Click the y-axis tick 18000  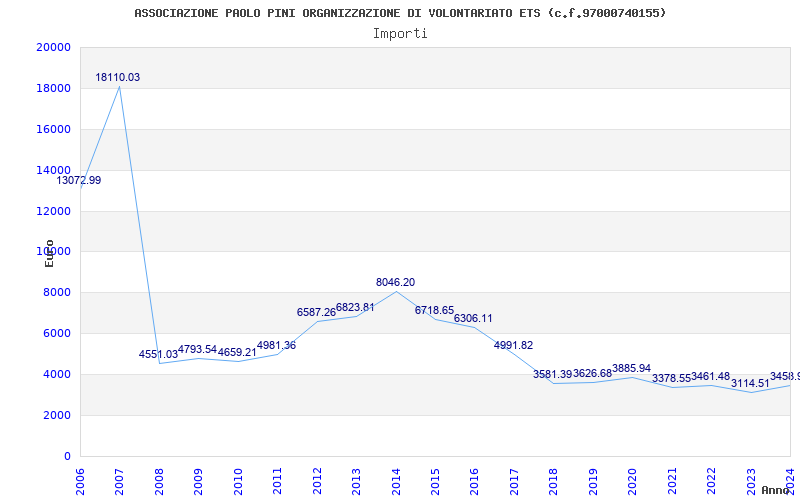click(54, 88)
